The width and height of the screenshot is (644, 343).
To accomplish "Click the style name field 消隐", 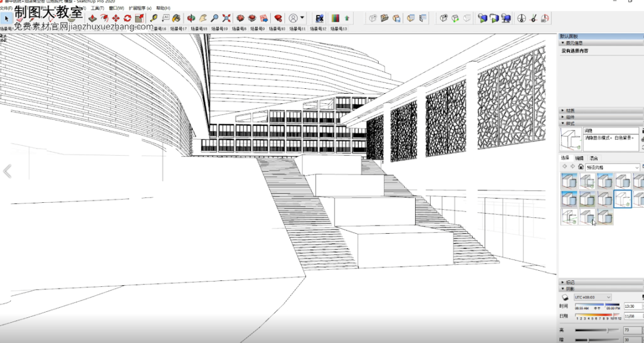I will [611, 131].
